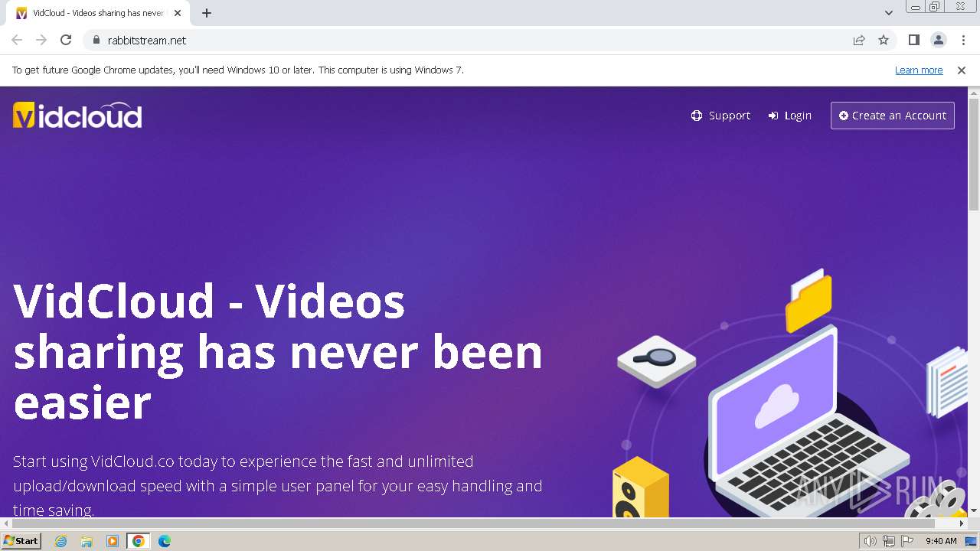This screenshot has width=980, height=551.
Task: Click the Login link
Action: point(789,116)
